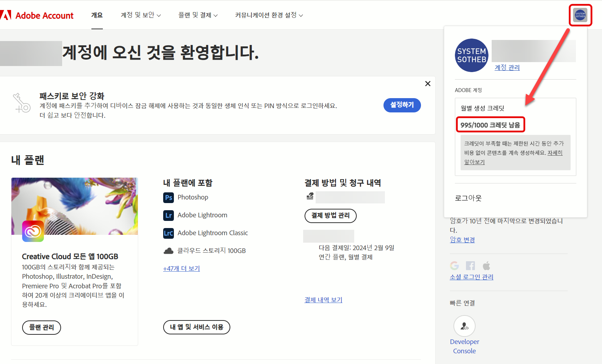Expand the 계정 및 보안 menu
Screen dimensions: 602x364
pos(141,15)
